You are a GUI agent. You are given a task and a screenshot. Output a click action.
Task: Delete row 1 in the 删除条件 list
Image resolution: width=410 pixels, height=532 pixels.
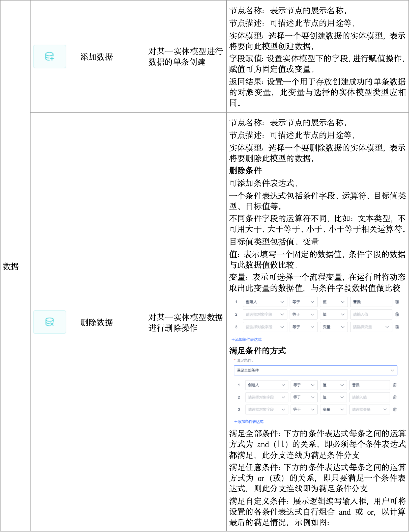[397, 302]
